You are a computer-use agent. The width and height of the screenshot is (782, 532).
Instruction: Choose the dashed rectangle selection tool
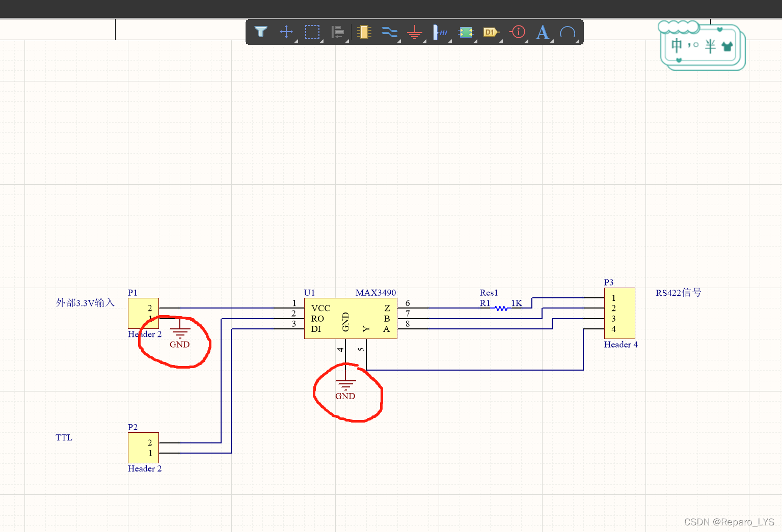pyautogui.click(x=312, y=32)
